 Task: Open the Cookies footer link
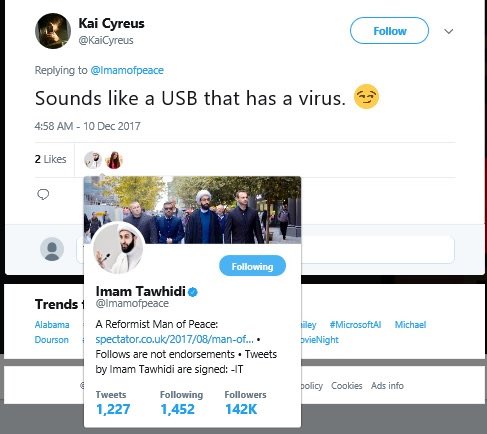[x=347, y=386]
